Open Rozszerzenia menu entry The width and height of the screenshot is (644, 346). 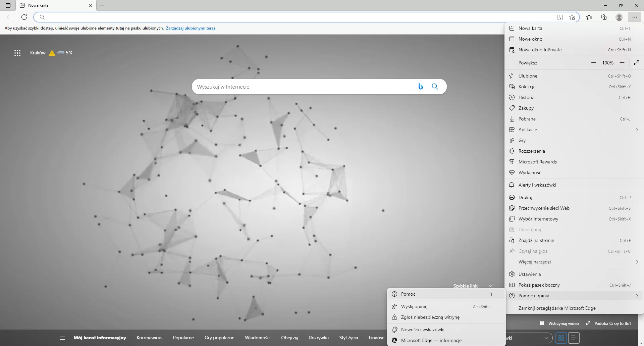pyautogui.click(x=574, y=151)
